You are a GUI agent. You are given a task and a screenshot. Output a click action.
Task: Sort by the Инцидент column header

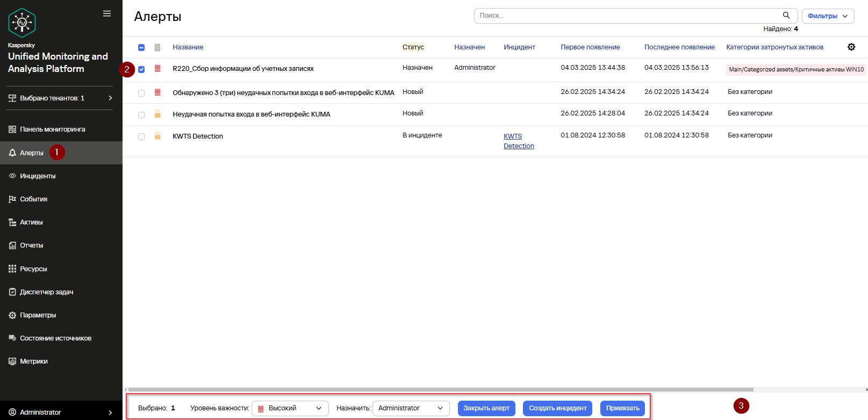(x=519, y=47)
